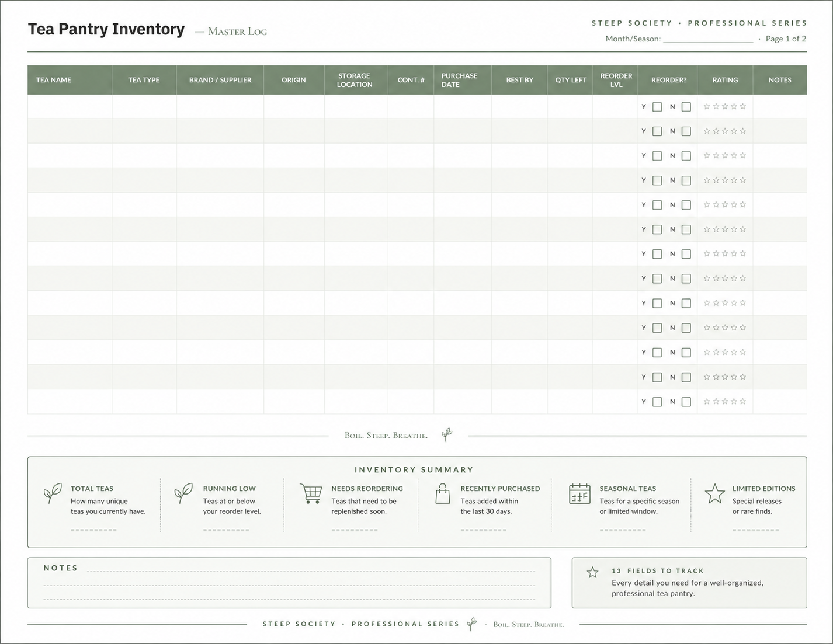Check the N reorder box in the second row

pos(686,131)
